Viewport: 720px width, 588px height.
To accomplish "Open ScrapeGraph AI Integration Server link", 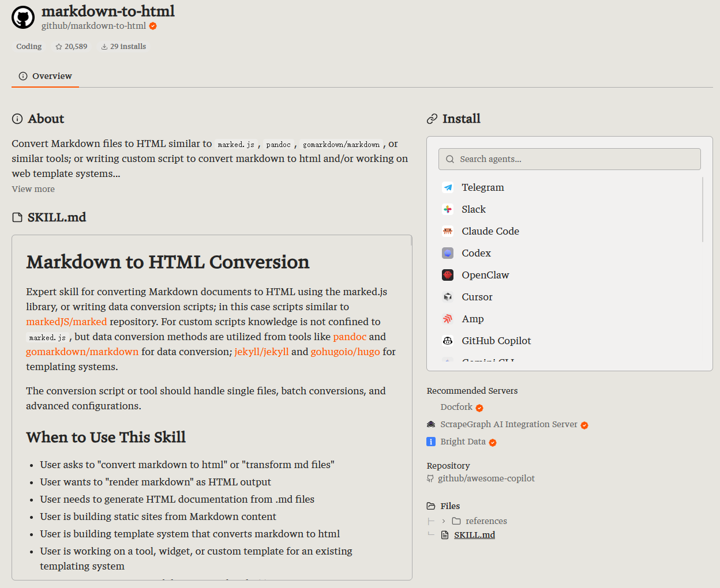I will (509, 424).
